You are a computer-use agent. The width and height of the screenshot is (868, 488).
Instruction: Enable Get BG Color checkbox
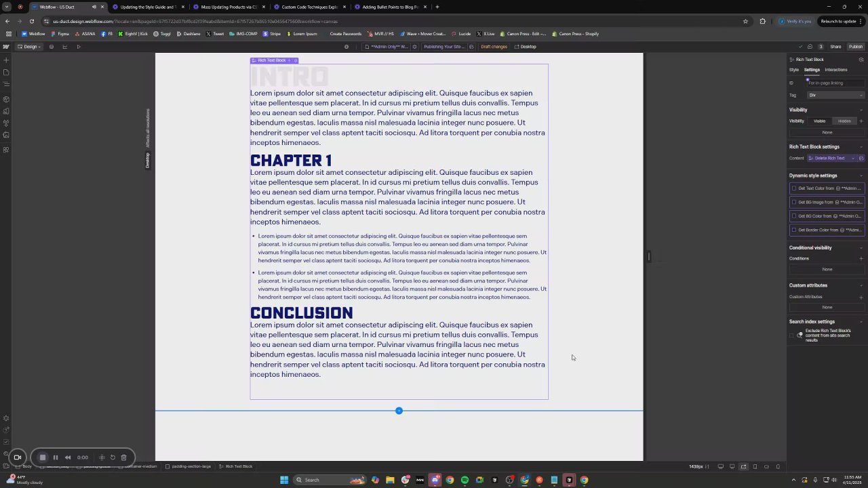coord(794,216)
